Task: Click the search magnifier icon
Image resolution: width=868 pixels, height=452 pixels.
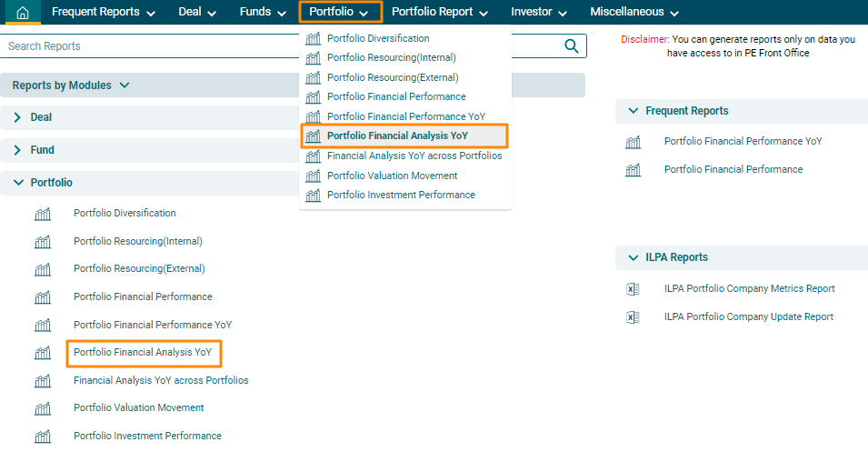Action: (571, 46)
